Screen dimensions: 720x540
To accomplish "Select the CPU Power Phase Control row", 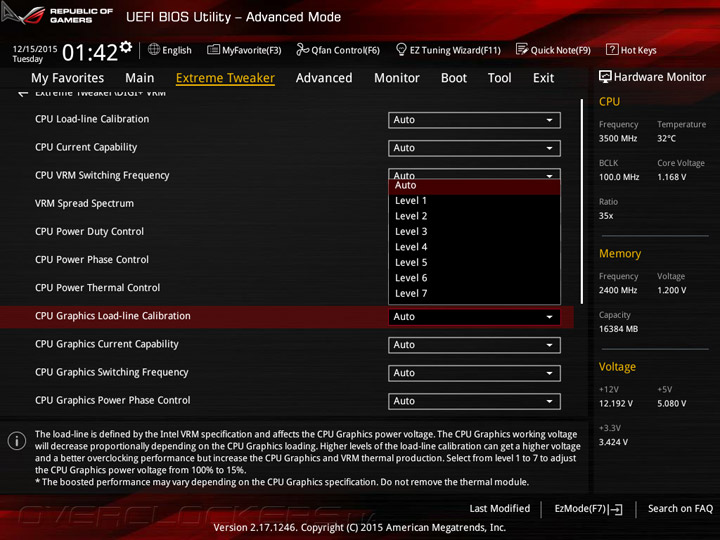I will click(x=286, y=259).
